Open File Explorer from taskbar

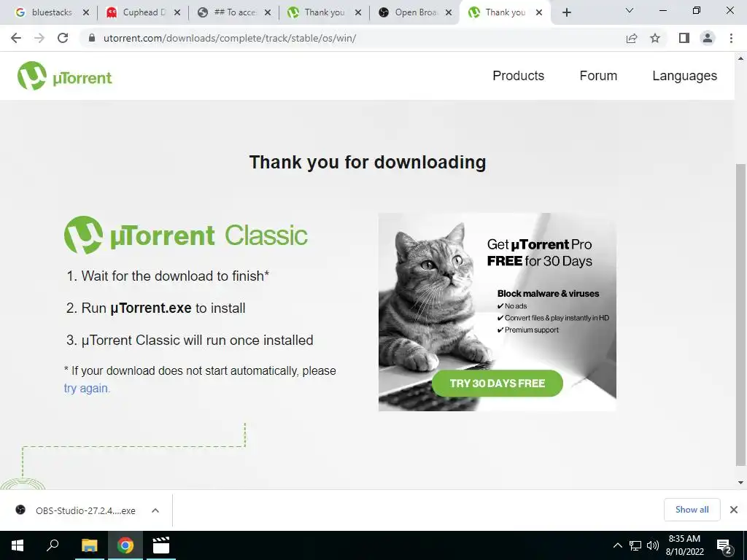[x=89, y=545]
